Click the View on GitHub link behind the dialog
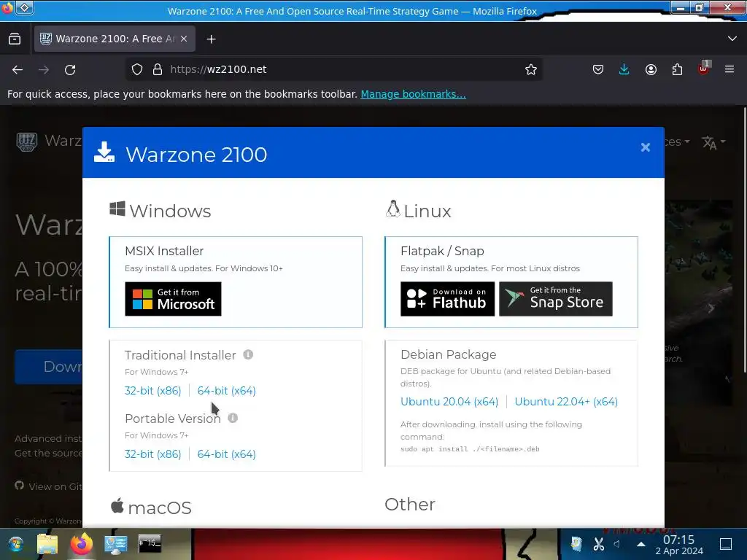747x560 pixels. pos(49,486)
